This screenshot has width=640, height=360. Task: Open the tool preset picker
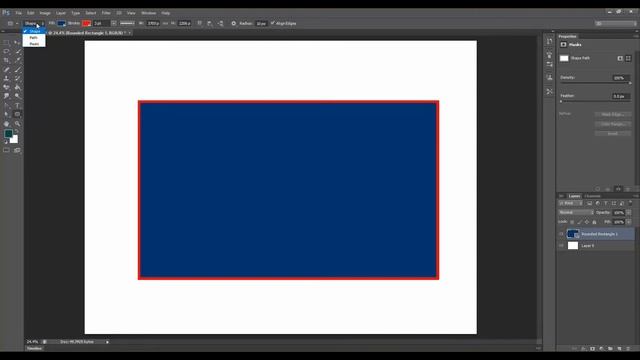[12, 24]
